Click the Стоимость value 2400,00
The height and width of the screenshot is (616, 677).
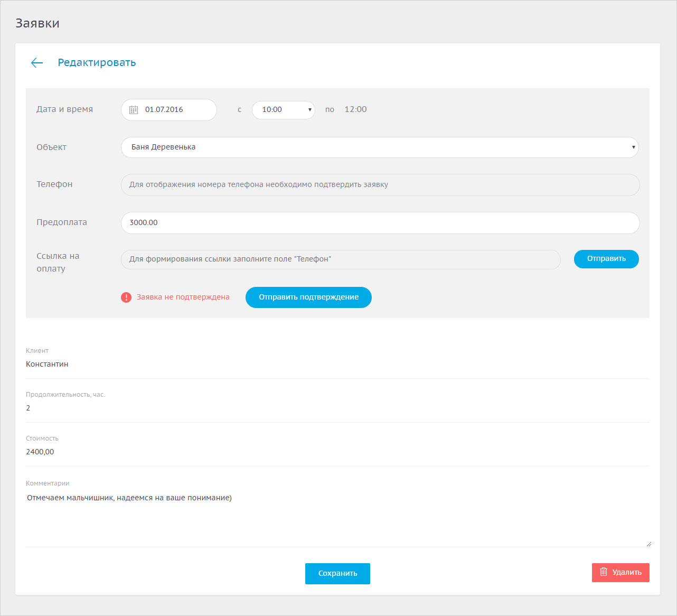(40, 452)
